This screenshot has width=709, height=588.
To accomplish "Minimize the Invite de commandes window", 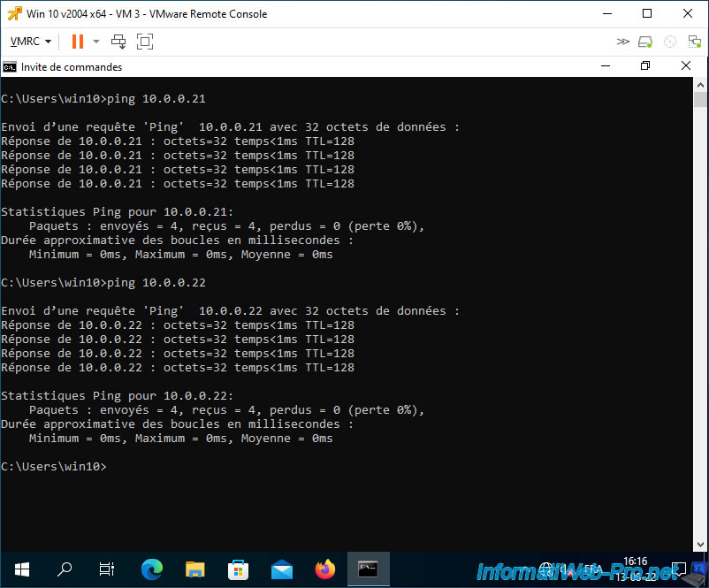I will pos(606,66).
